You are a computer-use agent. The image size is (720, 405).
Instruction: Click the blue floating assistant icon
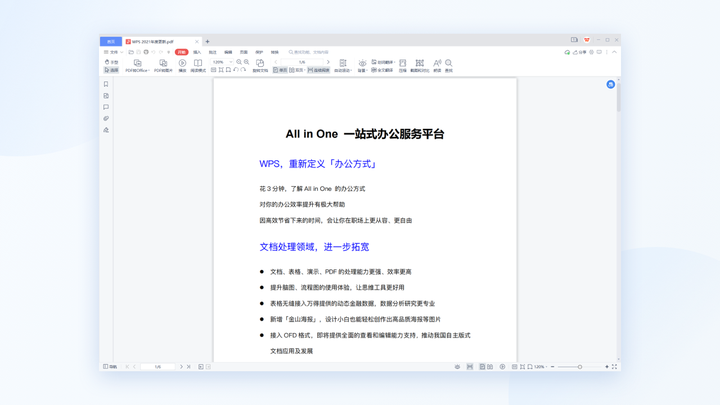(610, 84)
